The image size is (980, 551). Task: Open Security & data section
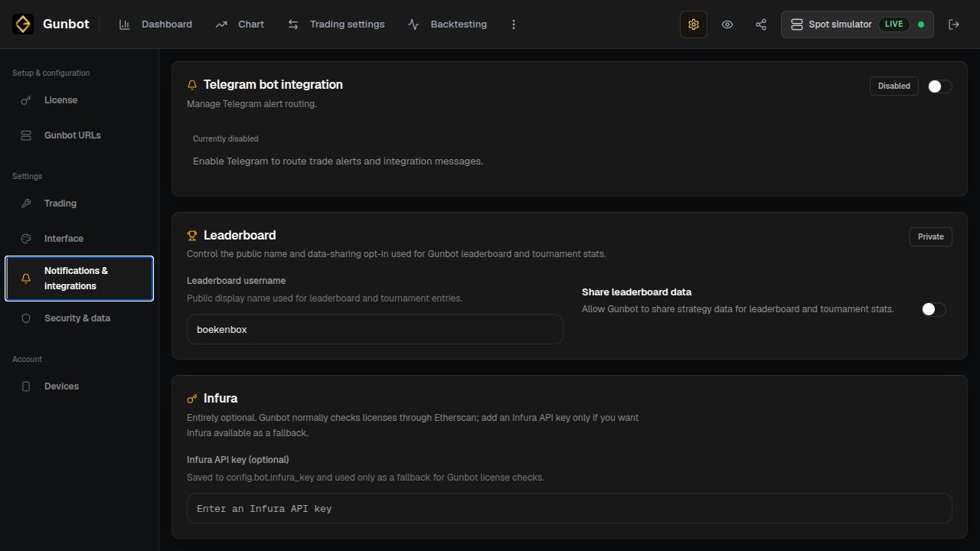click(80, 318)
